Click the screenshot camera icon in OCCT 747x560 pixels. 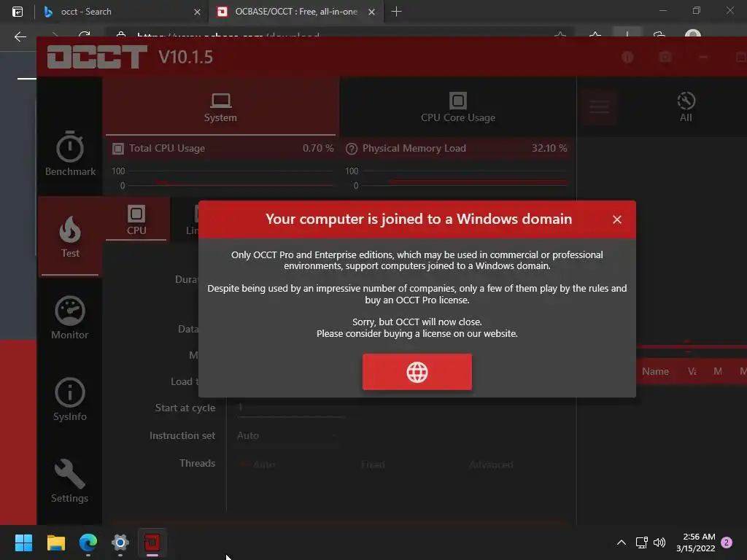point(665,57)
